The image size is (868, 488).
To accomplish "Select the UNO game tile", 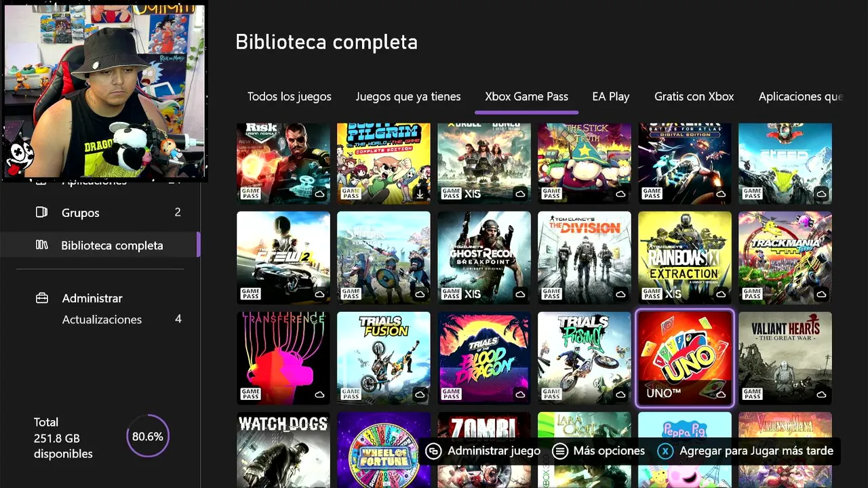I will click(x=685, y=359).
